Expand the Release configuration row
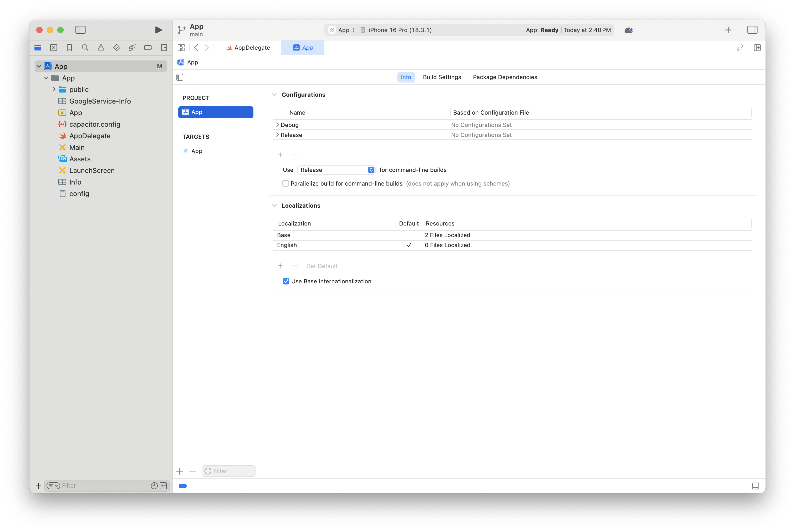The image size is (795, 532). [x=278, y=135]
